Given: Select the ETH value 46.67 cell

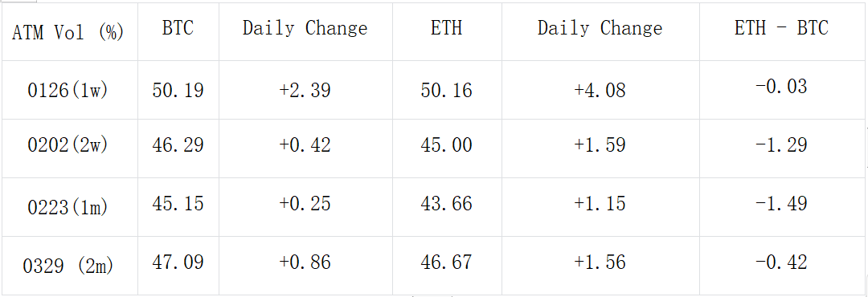Looking at the screenshot, I should click(x=447, y=266).
